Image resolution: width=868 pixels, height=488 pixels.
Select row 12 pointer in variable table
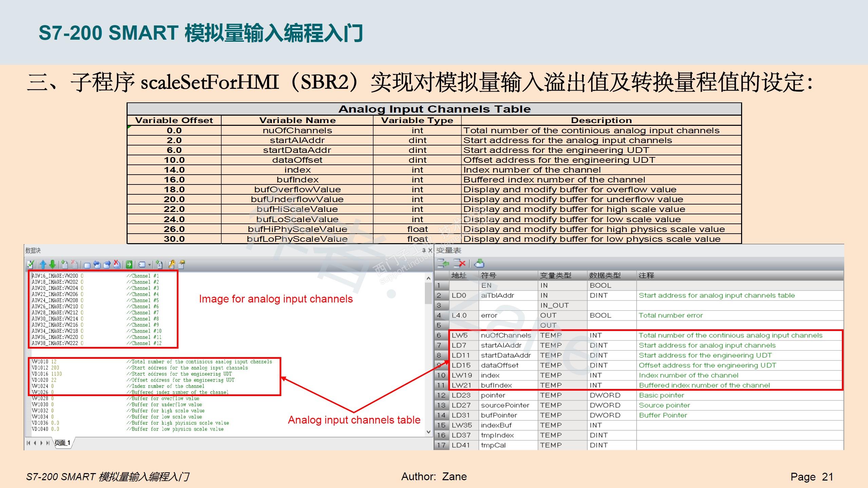[x=493, y=395]
